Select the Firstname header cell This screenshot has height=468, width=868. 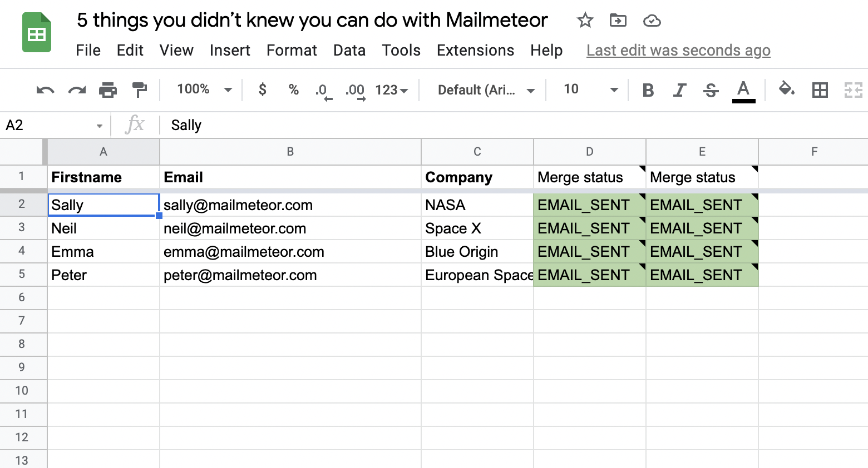[103, 177]
